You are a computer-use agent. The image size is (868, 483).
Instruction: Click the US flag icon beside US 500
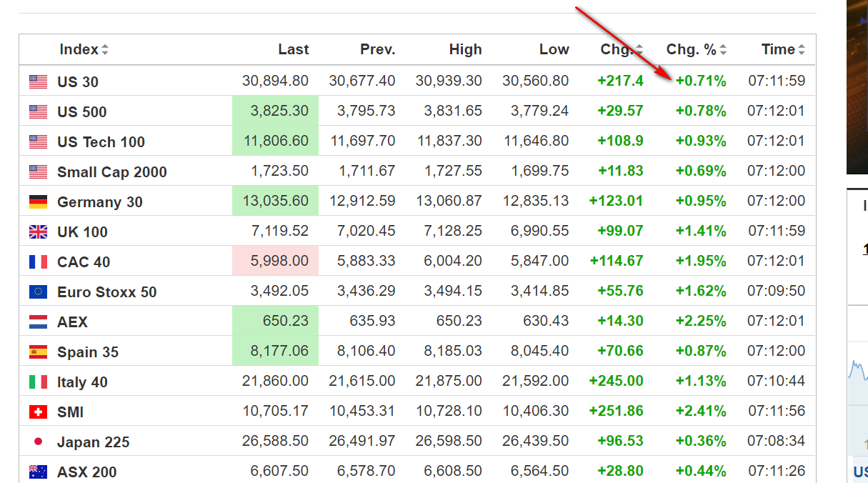(38, 111)
